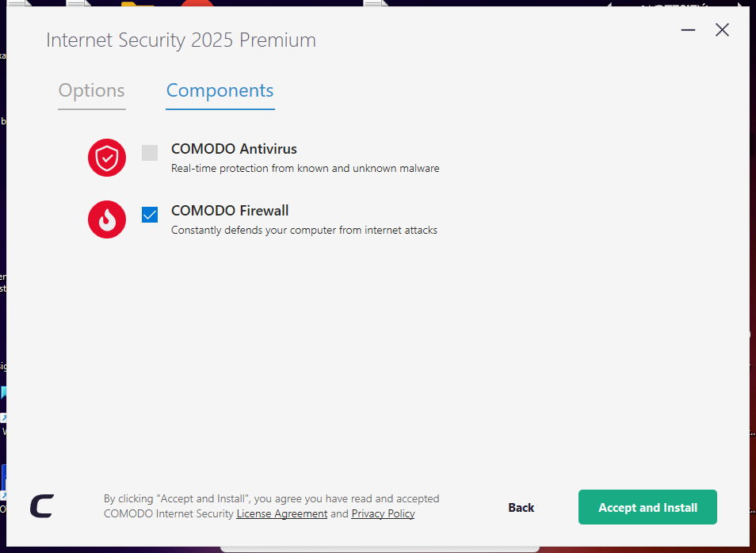Close the Internet Security installer window
This screenshot has width=756, height=553.
[722, 30]
